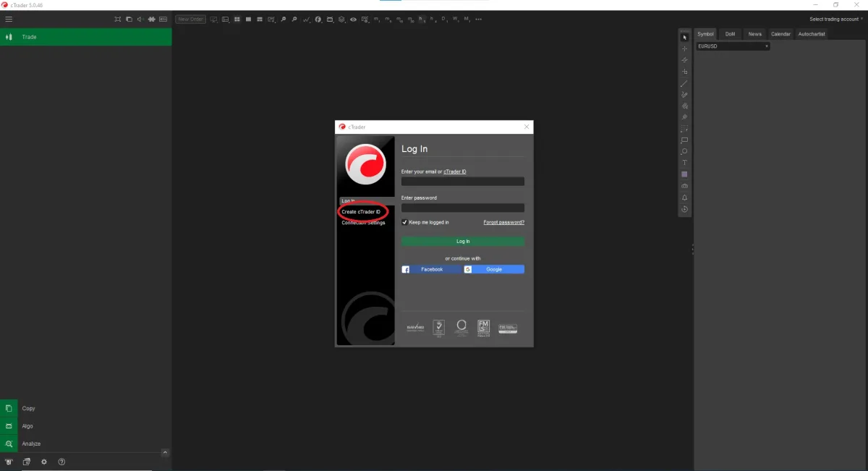
Task: Click the bell price alert icon
Action: tap(685, 198)
